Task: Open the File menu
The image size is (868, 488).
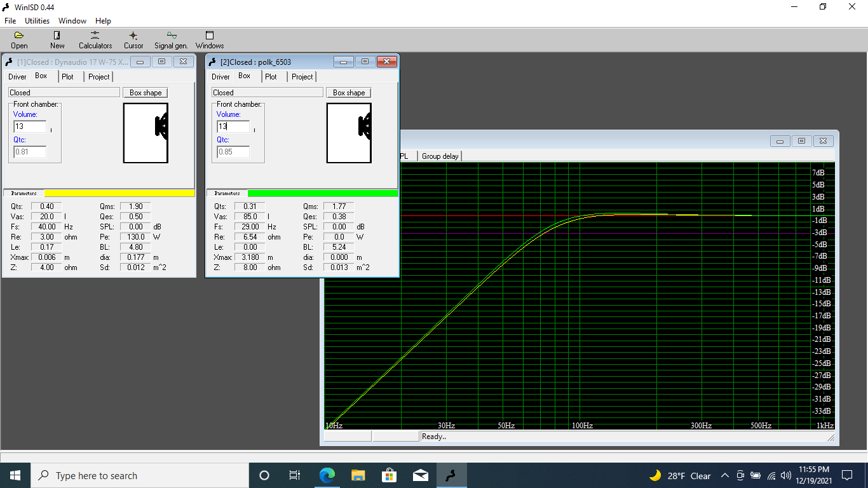Action: [10, 21]
